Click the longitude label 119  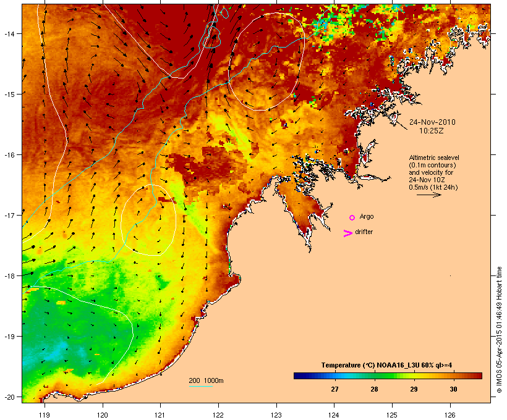tap(45, 415)
